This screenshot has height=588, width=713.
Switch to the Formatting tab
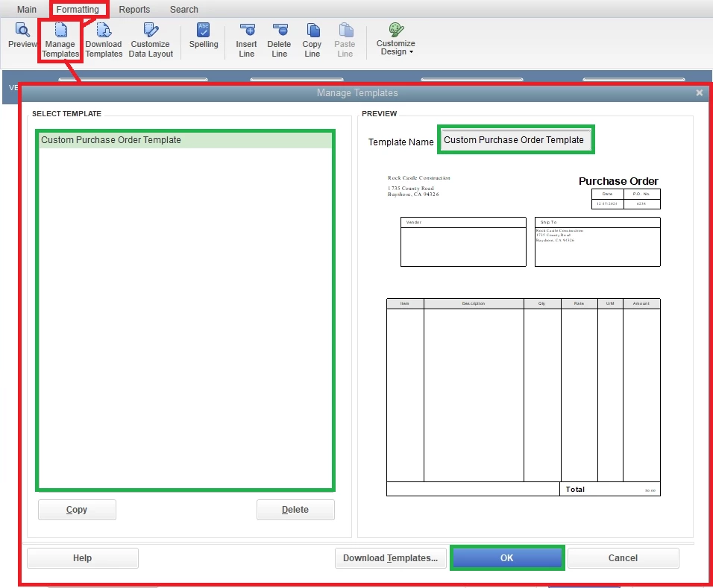(x=78, y=9)
